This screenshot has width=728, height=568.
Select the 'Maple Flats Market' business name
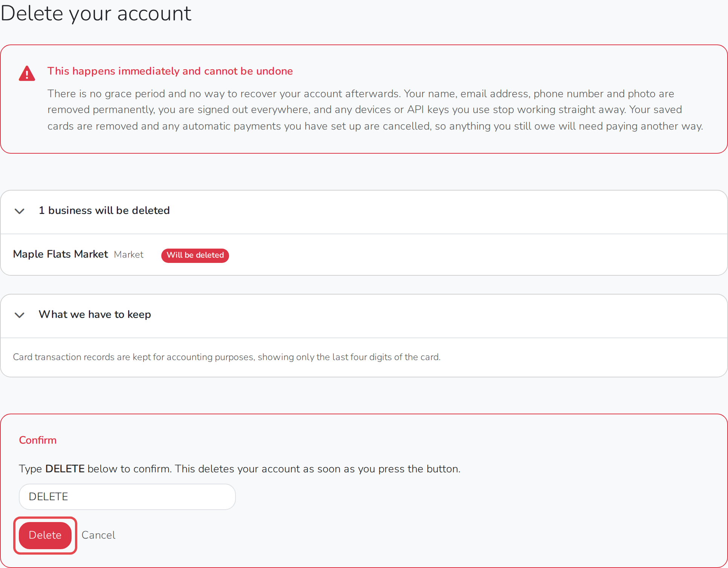(61, 254)
